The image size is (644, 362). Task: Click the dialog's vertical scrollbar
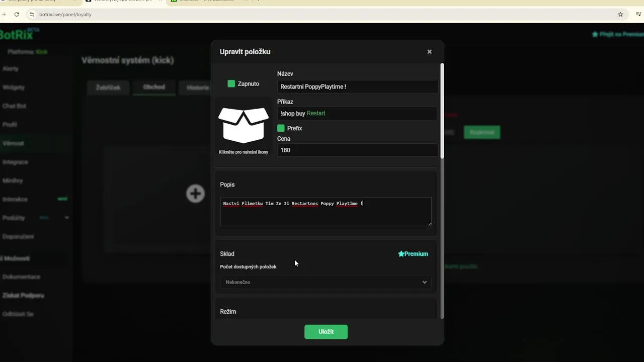coord(442,111)
